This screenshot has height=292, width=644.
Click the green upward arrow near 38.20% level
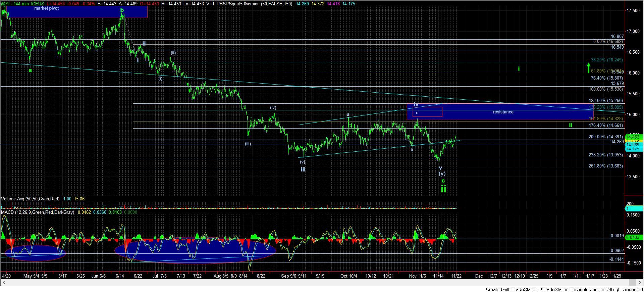[588, 68]
